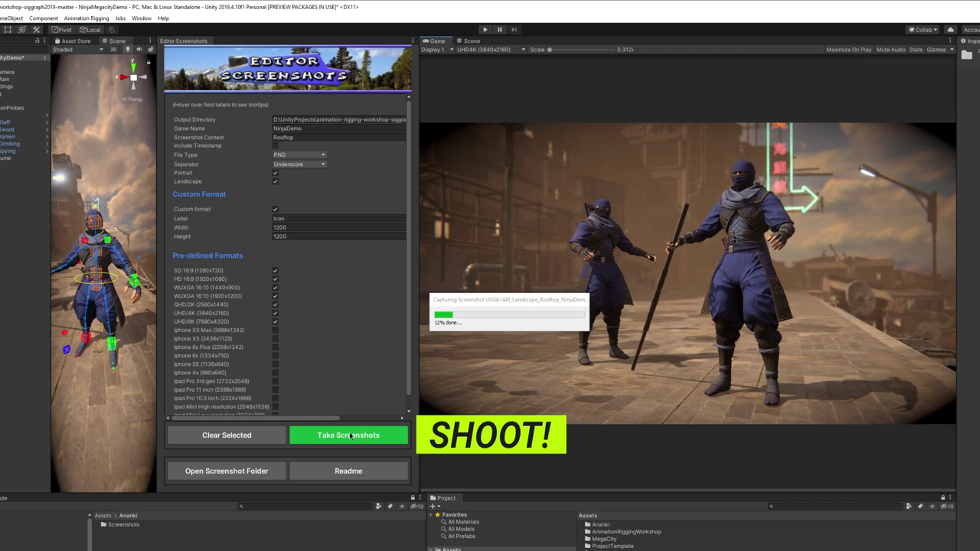Image resolution: width=980 pixels, height=551 pixels.
Task: Open the UHD4K resolution dropdown
Action: [x=491, y=50]
